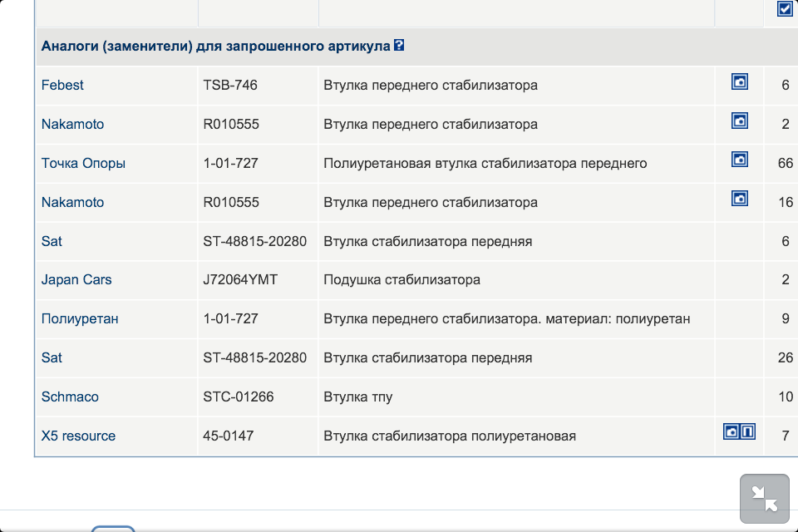Exit fullscreen with the shrink arrows button
Image resolution: width=798 pixels, height=532 pixels.
764,498
